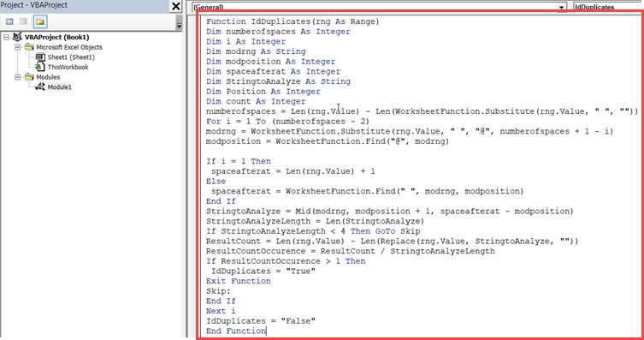Click line 'modposition = WorksheetFunction.Find("@", modrng)'
644x340 pixels.
(x=328, y=141)
